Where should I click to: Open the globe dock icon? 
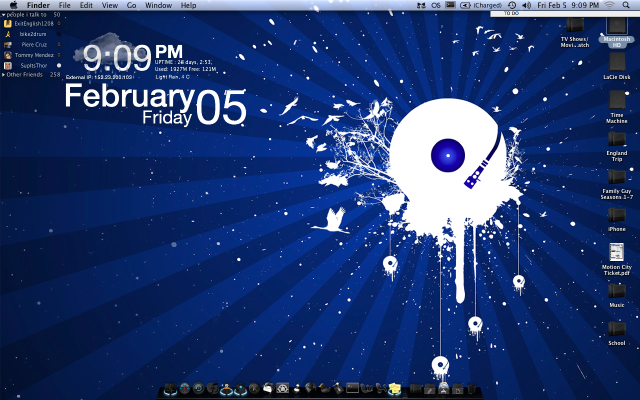[311, 388]
